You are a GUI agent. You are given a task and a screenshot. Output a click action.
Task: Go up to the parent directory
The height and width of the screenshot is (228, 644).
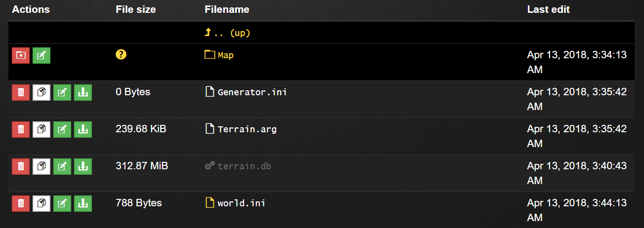228,33
